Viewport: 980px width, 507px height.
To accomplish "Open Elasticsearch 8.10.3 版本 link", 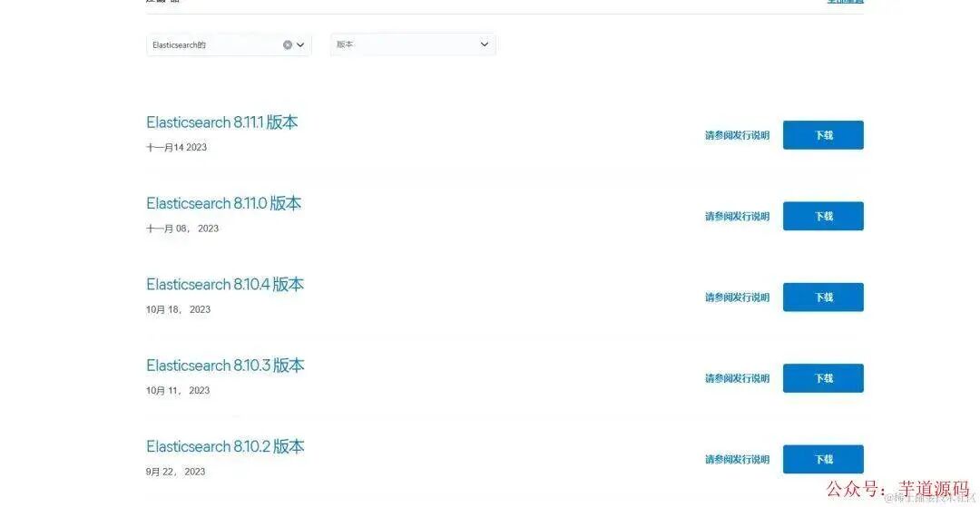I will pyautogui.click(x=225, y=366).
